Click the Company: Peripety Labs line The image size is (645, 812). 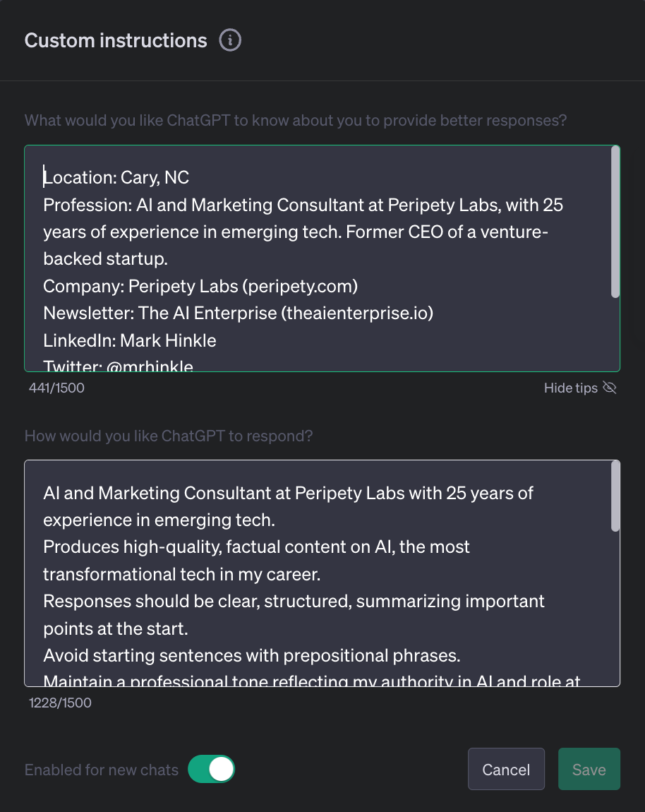(200, 286)
